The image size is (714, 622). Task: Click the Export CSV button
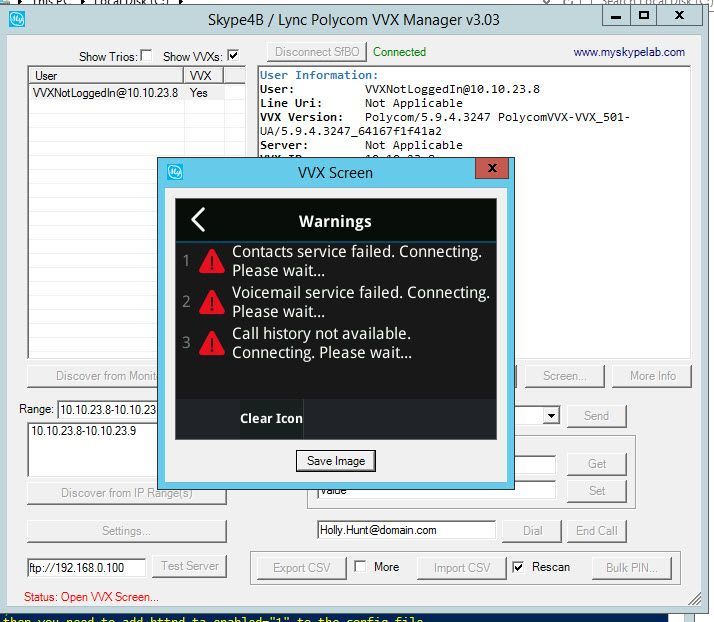click(x=301, y=568)
